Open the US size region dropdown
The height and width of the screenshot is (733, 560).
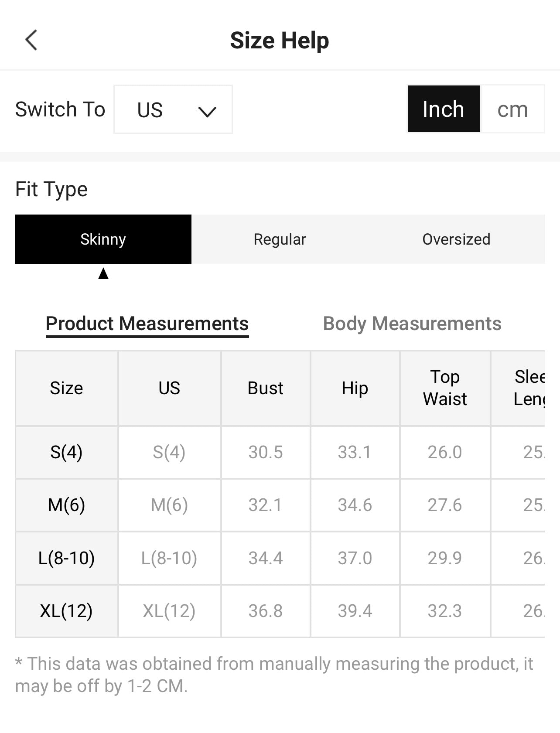click(x=173, y=109)
